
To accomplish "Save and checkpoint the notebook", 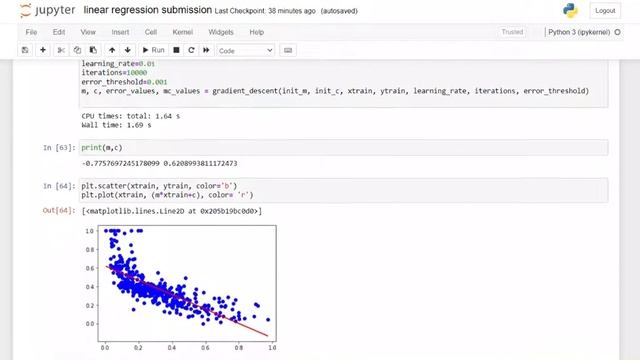I will (25, 50).
